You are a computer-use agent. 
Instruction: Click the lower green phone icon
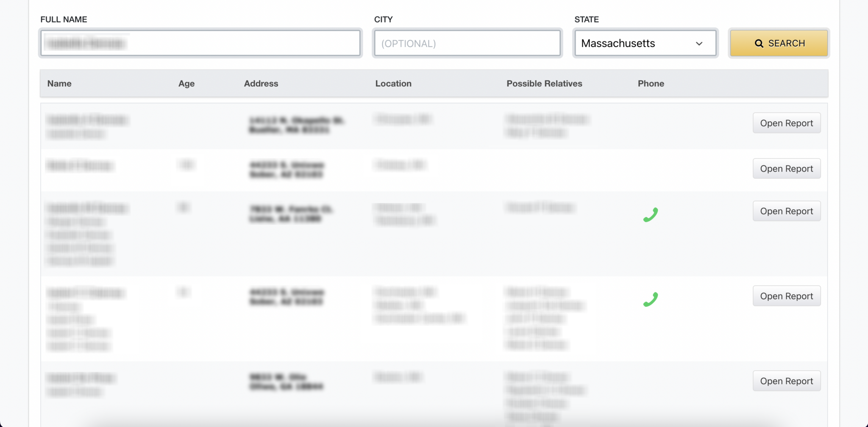[650, 299]
